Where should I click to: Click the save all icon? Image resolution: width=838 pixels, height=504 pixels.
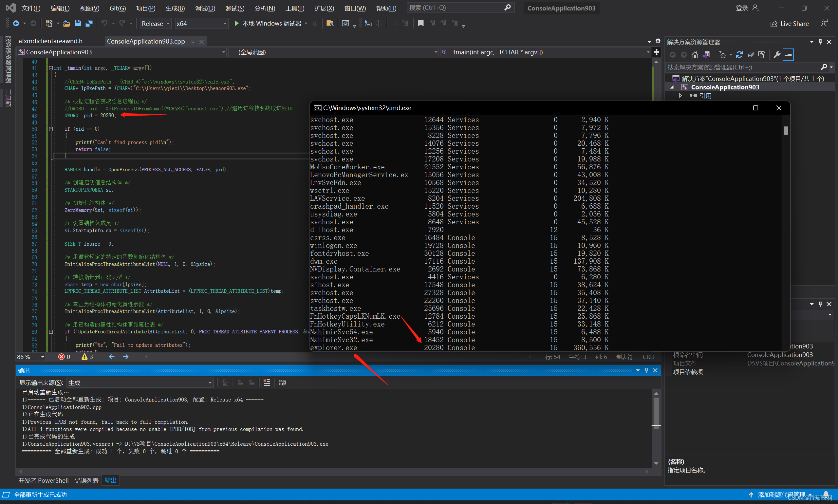pyautogui.click(x=89, y=24)
